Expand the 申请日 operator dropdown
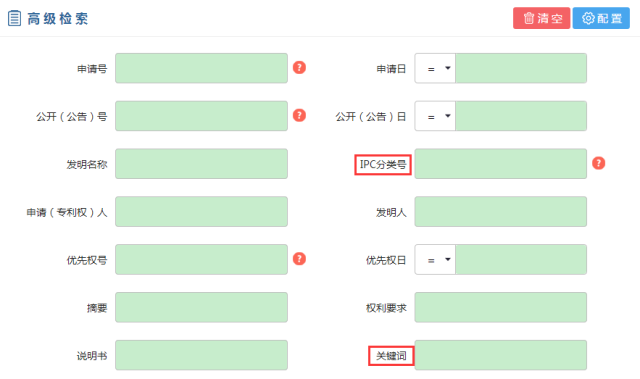 [435, 68]
